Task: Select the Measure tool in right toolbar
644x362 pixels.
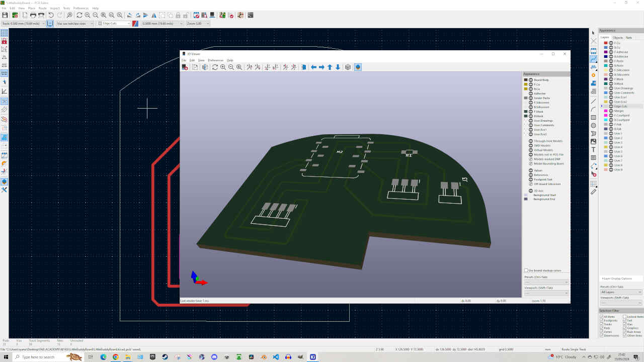Action: pyautogui.click(x=594, y=192)
